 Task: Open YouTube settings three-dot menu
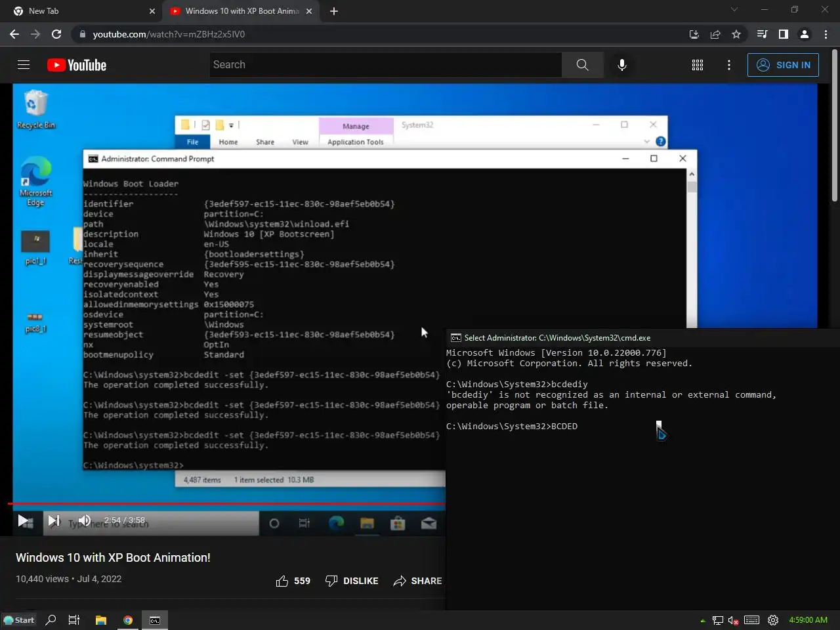pyautogui.click(x=729, y=65)
